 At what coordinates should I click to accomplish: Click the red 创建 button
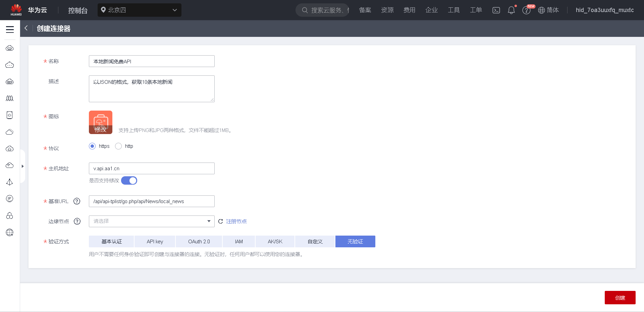point(620,298)
